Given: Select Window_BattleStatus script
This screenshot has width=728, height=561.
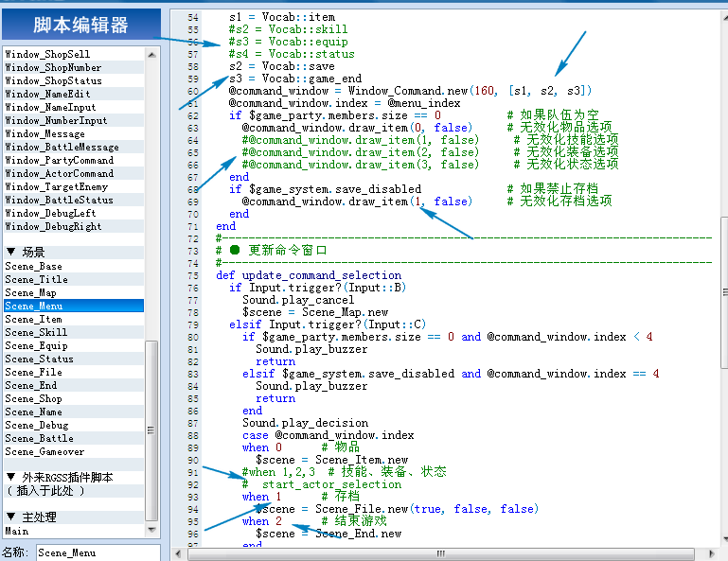Looking at the screenshot, I should 74,200.
